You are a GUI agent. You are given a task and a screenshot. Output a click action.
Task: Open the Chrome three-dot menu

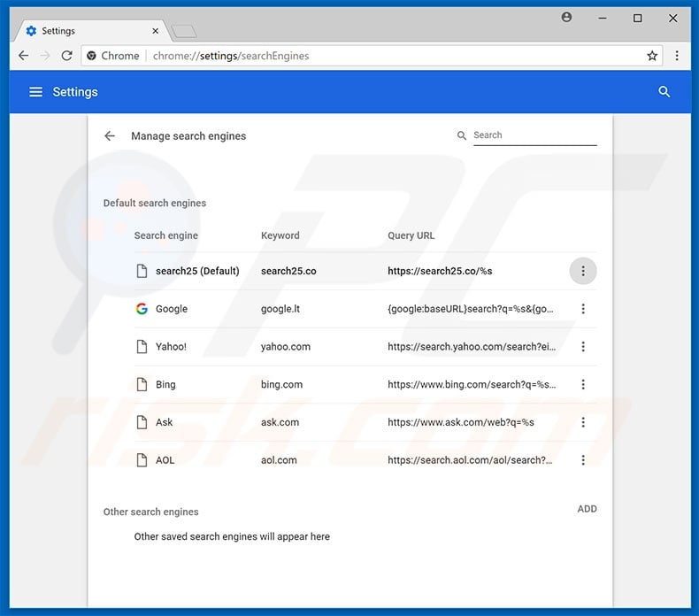[x=677, y=56]
